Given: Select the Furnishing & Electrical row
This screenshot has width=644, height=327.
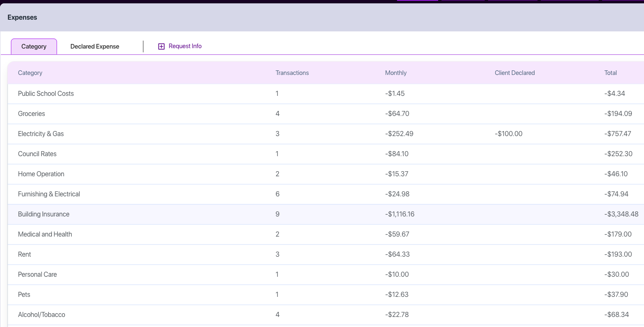Looking at the screenshot, I should click(x=49, y=194).
